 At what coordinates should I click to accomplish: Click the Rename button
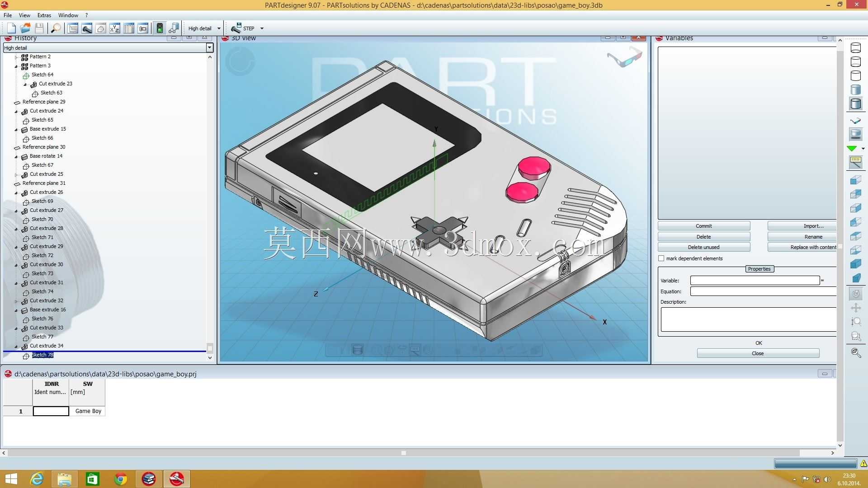pyautogui.click(x=802, y=237)
